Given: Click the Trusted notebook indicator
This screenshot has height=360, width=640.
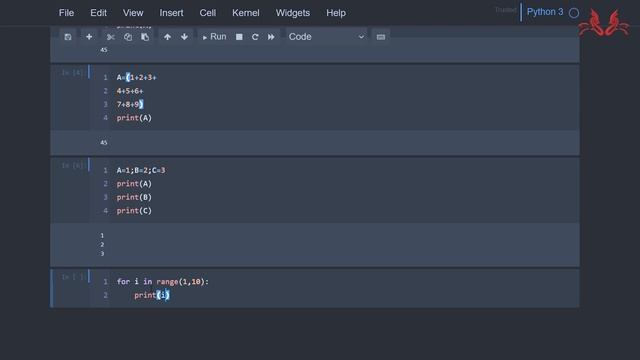Looking at the screenshot, I should tap(505, 10).
